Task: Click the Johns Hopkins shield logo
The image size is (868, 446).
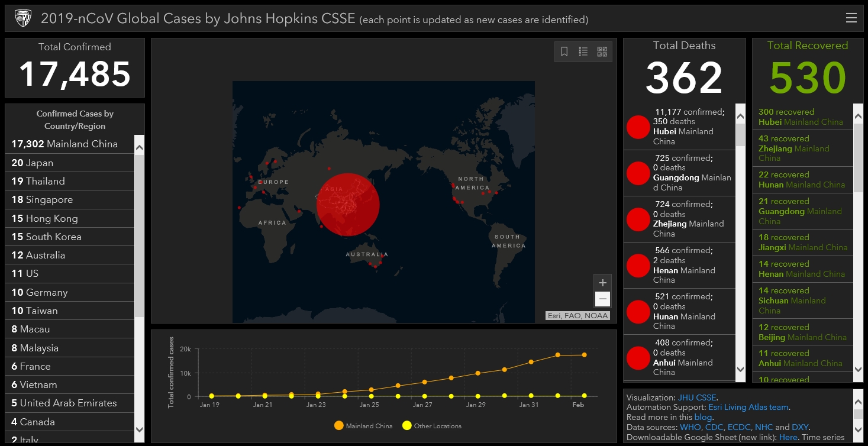Action: click(22, 18)
